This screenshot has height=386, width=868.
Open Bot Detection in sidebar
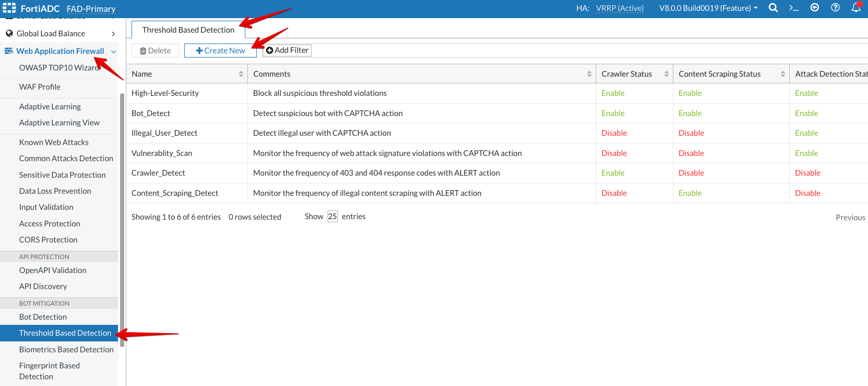43,317
